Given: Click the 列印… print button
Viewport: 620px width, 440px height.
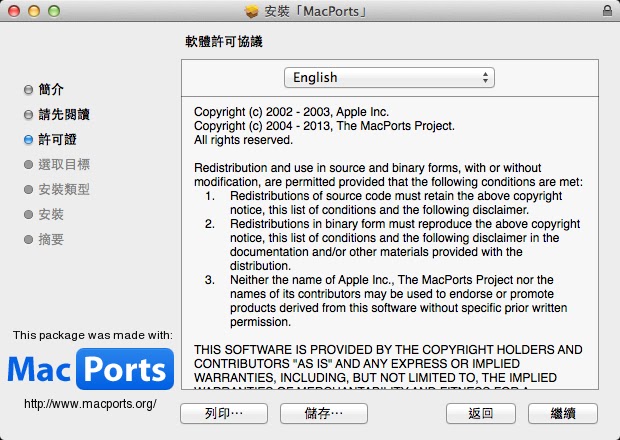Looking at the screenshot, I should coord(224,414).
